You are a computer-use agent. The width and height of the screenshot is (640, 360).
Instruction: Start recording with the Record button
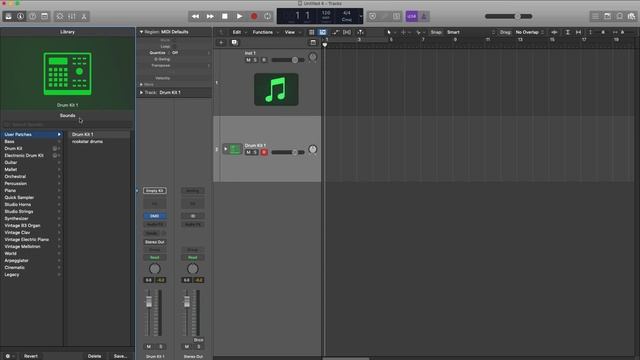coord(254,16)
